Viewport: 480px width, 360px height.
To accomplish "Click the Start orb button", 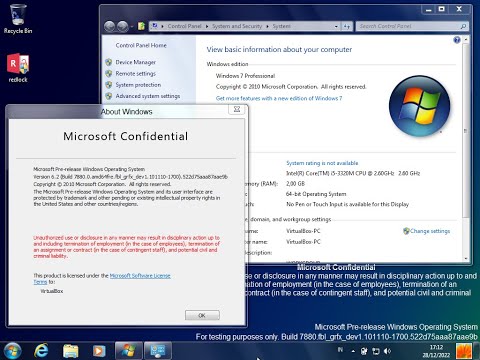I will click(12, 351).
